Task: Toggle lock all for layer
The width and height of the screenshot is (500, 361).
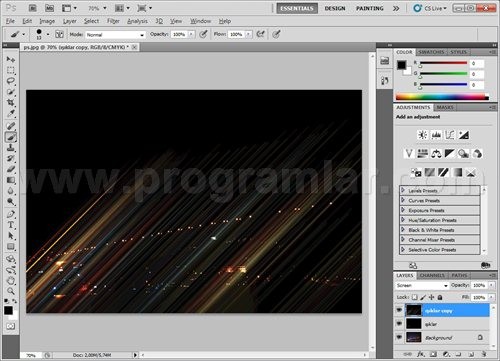Action: click(x=440, y=297)
